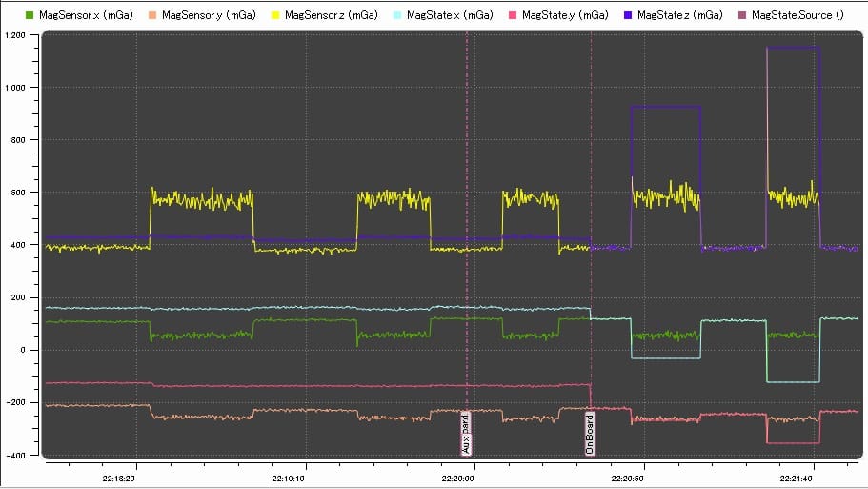The image size is (868, 489).
Task: Select the OnBoard event marker label
Action: (x=591, y=434)
